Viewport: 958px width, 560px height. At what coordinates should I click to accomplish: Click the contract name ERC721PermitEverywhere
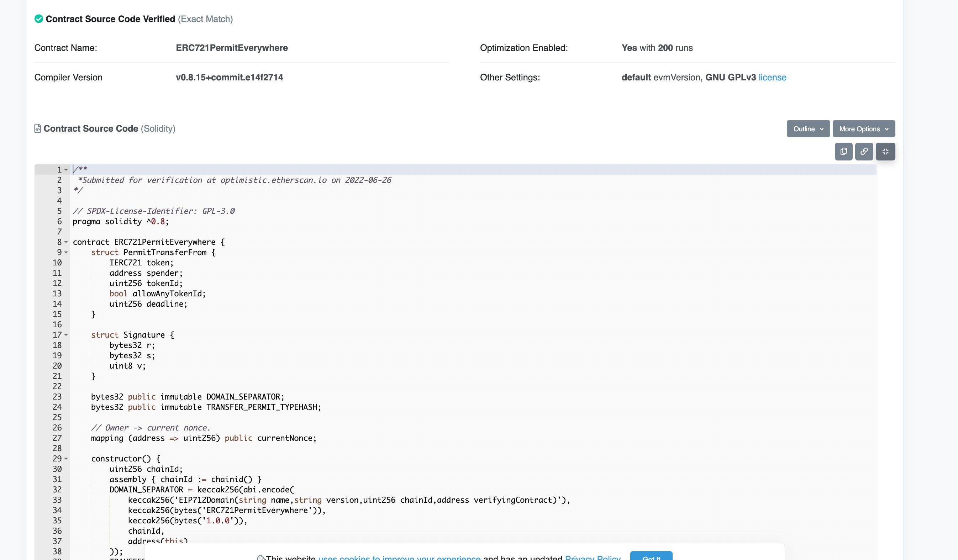[x=232, y=48]
